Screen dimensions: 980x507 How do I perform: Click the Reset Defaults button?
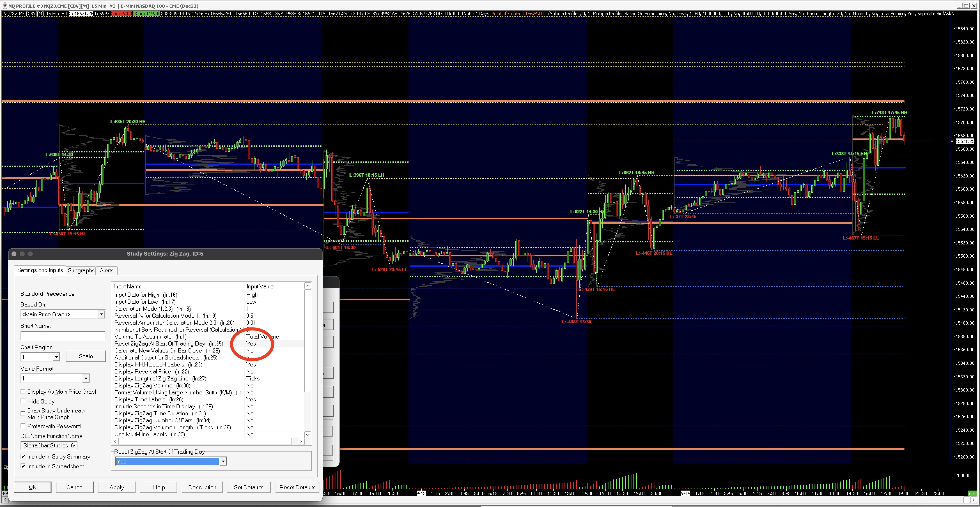[297, 487]
